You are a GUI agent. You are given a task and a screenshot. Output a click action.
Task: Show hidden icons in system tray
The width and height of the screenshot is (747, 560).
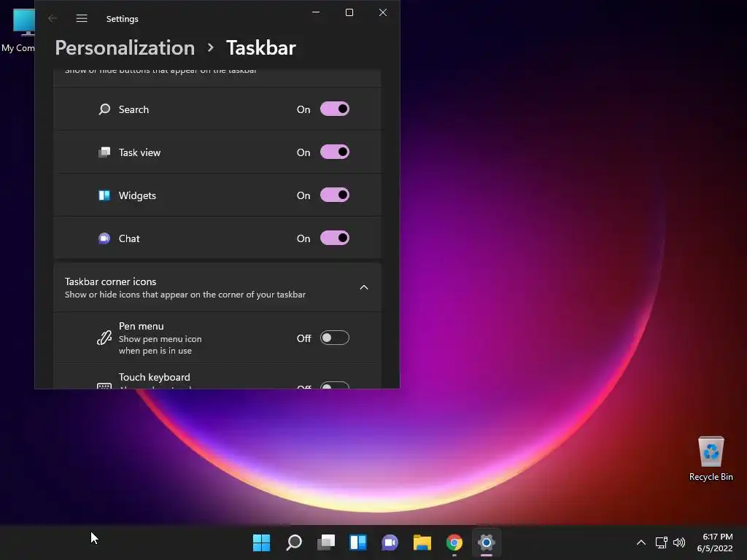[x=641, y=542]
